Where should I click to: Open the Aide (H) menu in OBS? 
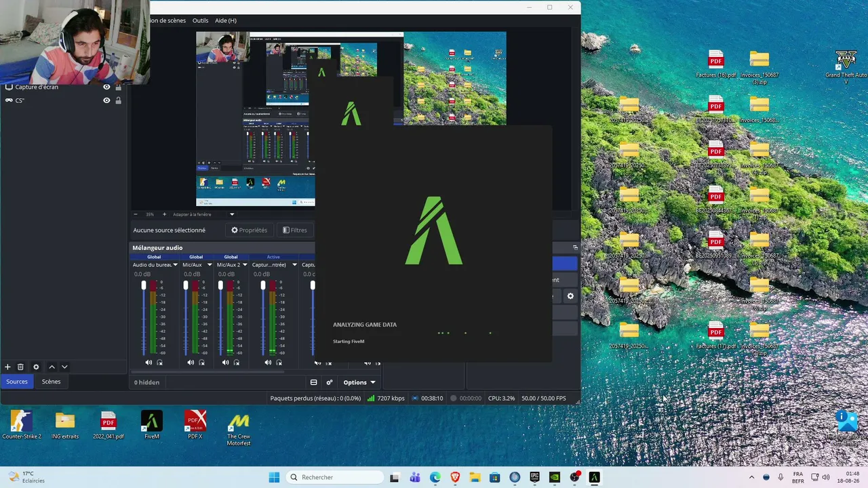226,20
